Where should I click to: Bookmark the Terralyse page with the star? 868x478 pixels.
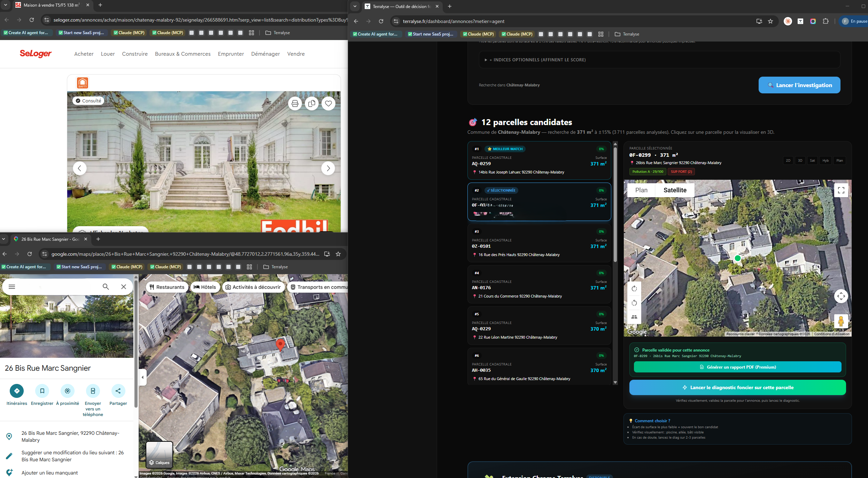(x=770, y=21)
